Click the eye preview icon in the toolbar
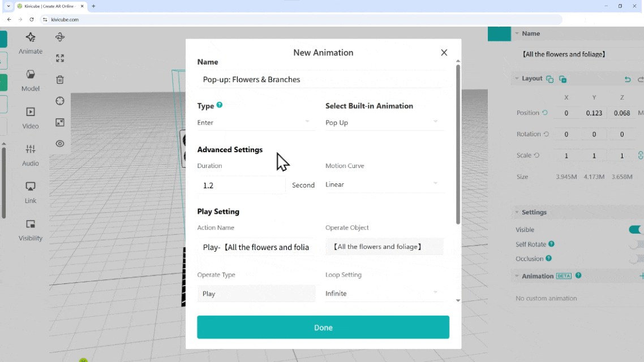644x362 pixels. pos(60,144)
